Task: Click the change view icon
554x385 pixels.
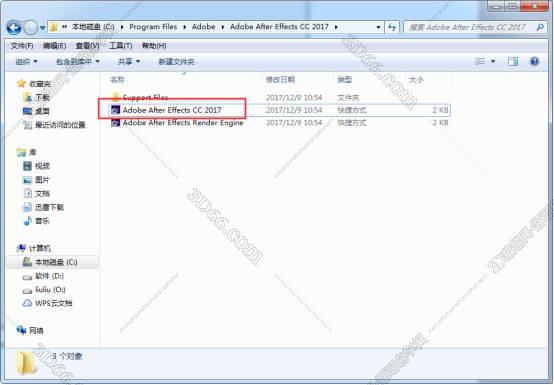Action: click(x=479, y=61)
